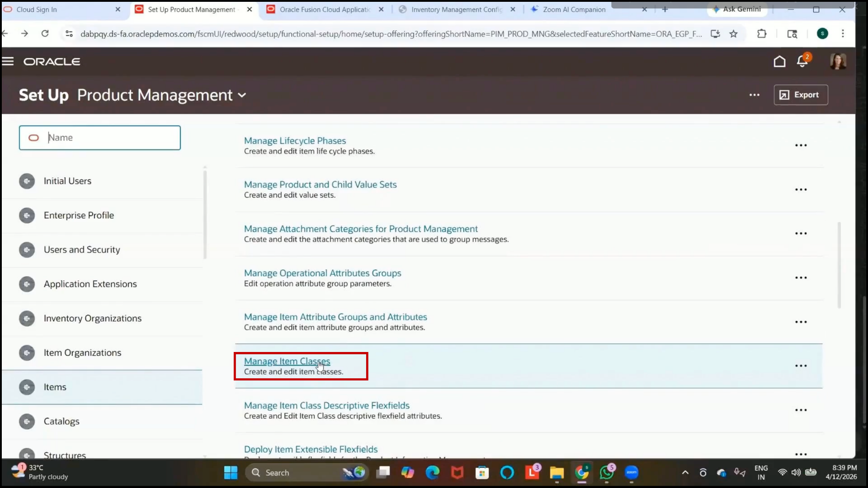Select the Items functional area
Screen dimensions: 868x488
coord(102,387)
